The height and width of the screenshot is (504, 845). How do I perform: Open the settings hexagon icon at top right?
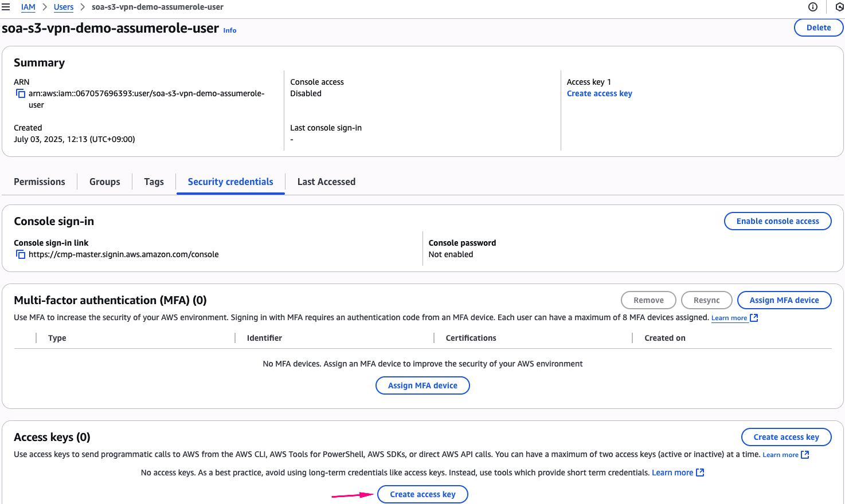click(839, 7)
